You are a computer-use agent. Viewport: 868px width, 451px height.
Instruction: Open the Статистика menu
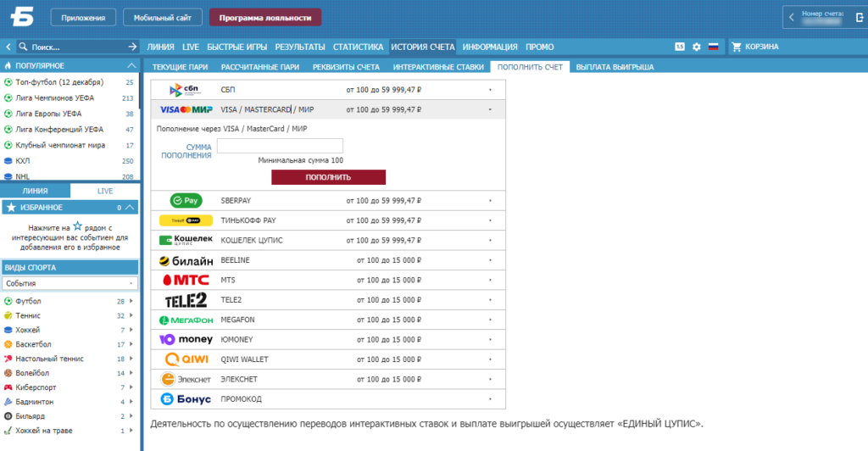coord(359,47)
